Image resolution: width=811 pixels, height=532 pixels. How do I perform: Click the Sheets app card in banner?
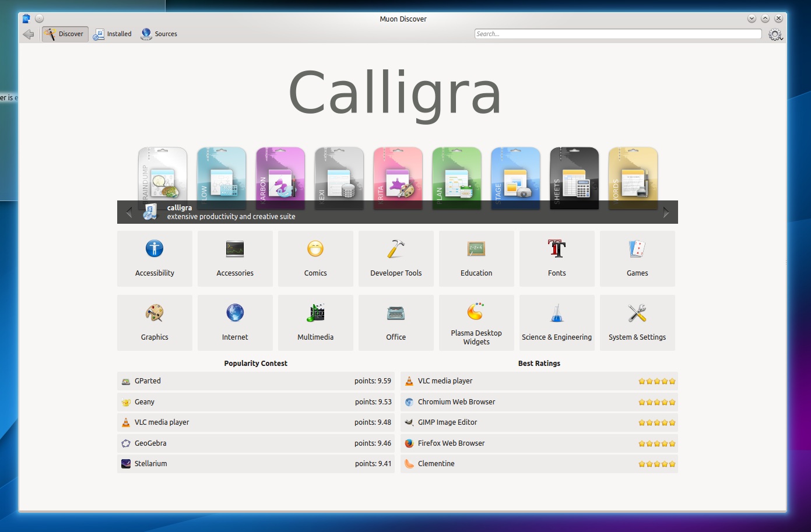coord(574,178)
